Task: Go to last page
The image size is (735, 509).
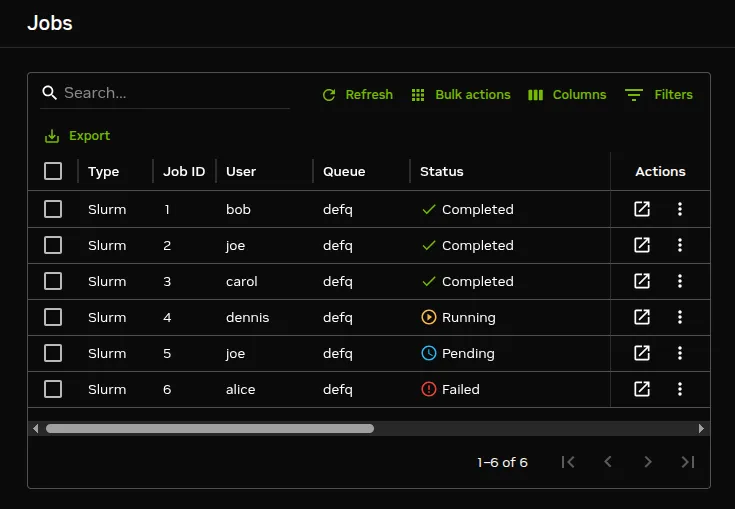Action: click(x=688, y=462)
